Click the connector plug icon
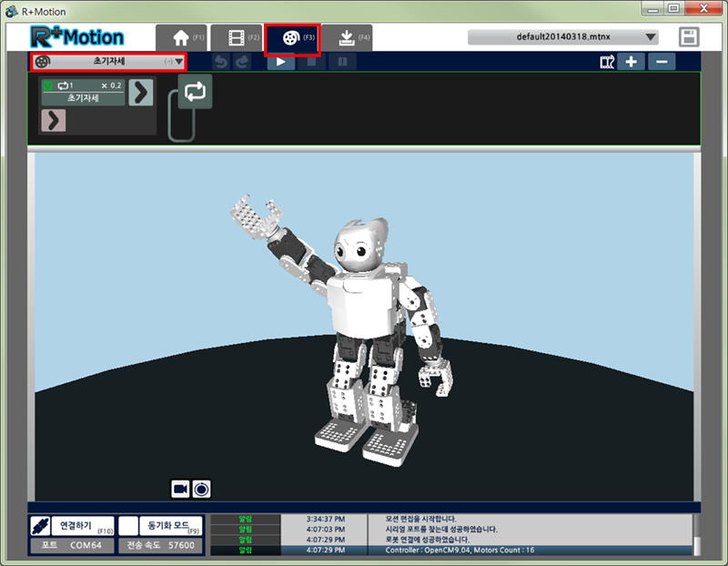 [40, 526]
